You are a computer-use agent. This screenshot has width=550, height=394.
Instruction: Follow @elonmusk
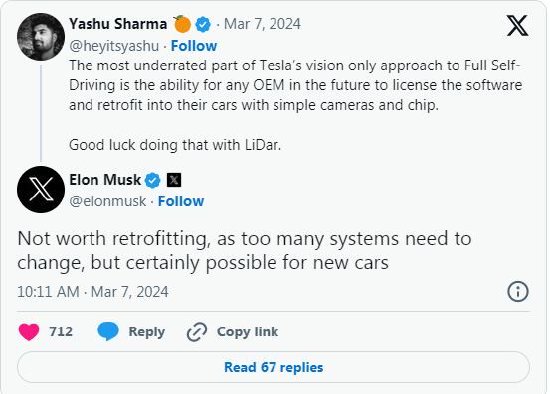181,201
